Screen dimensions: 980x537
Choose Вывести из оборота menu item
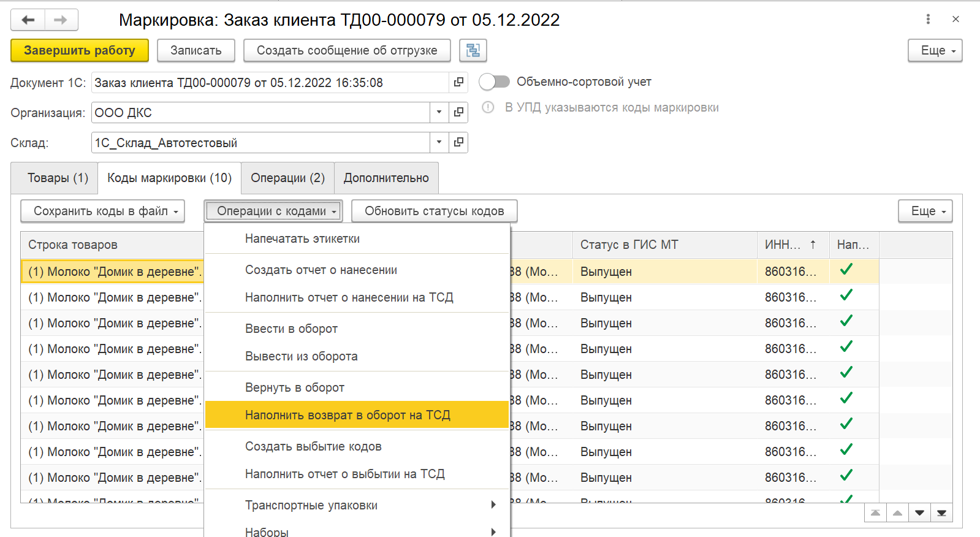tap(357, 356)
